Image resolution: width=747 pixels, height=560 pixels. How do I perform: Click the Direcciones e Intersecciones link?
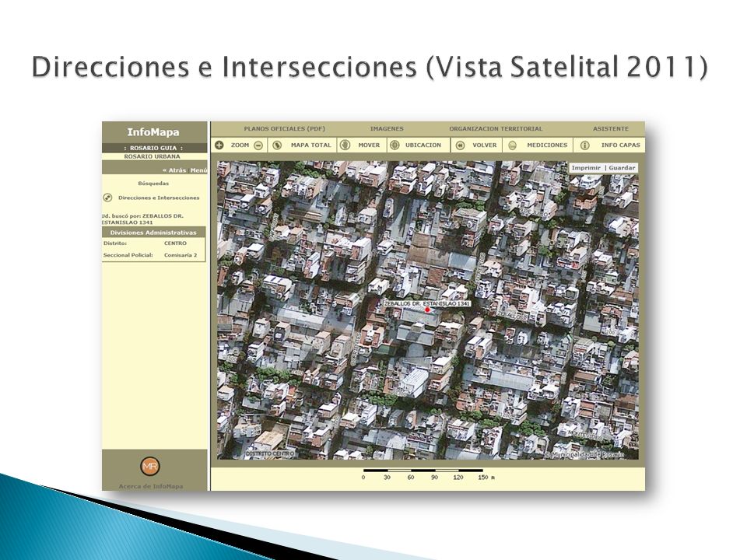[x=159, y=198]
